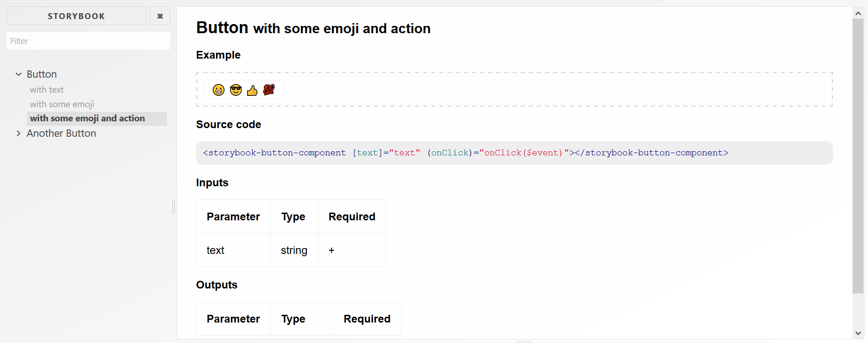
Task: Click the Example heading
Action: click(218, 55)
